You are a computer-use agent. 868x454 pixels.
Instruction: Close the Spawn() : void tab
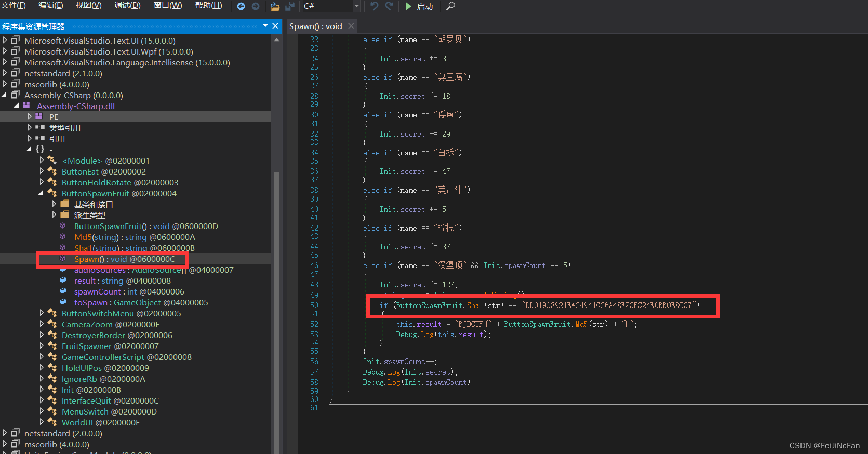coord(351,26)
